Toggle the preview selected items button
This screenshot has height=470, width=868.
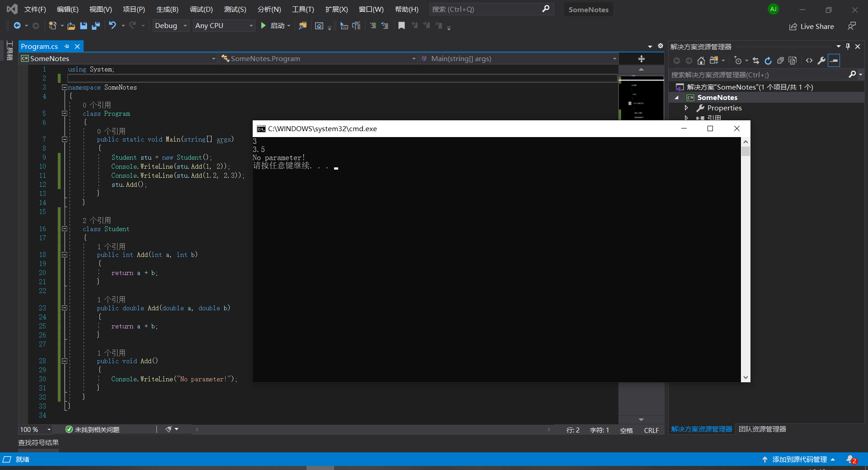tap(834, 61)
